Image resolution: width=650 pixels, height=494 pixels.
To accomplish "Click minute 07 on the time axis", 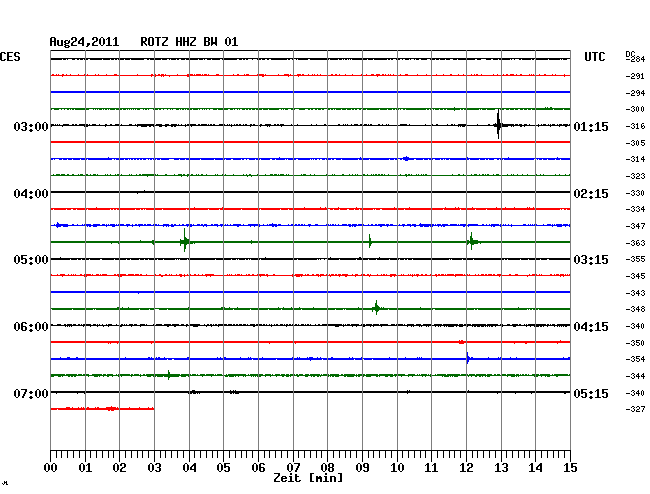I will [x=293, y=467].
